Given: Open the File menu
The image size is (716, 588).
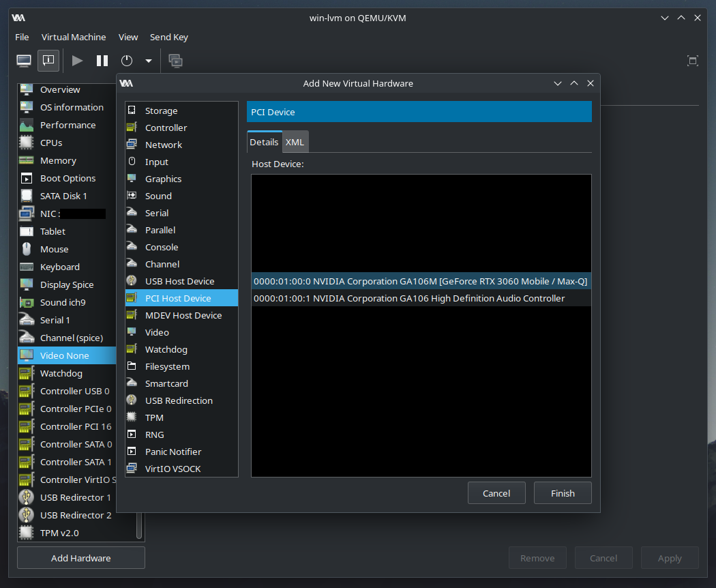Looking at the screenshot, I should click(x=22, y=37).
